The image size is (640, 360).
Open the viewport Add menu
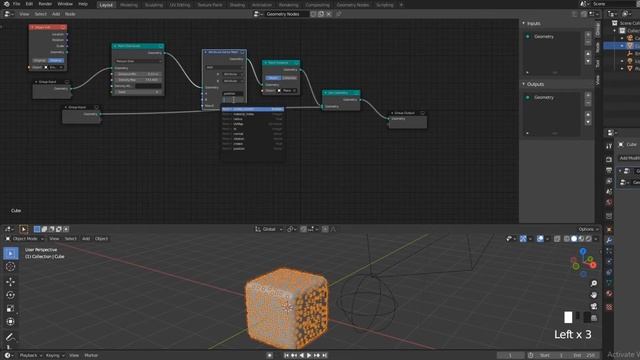[86, 239]
